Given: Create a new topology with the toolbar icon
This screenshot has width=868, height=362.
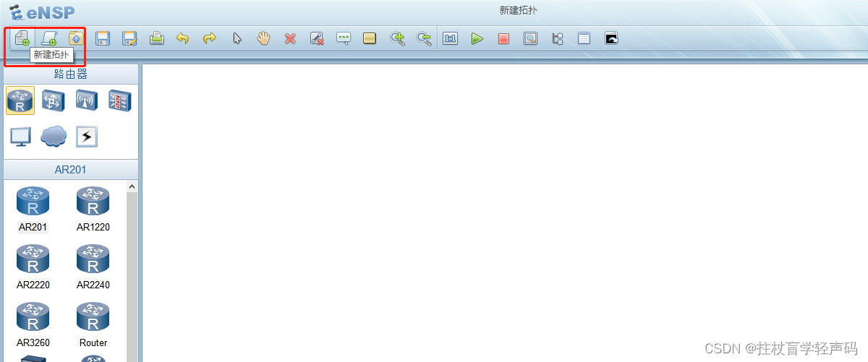Looking at the screenshot, I should tap(22, 38).
